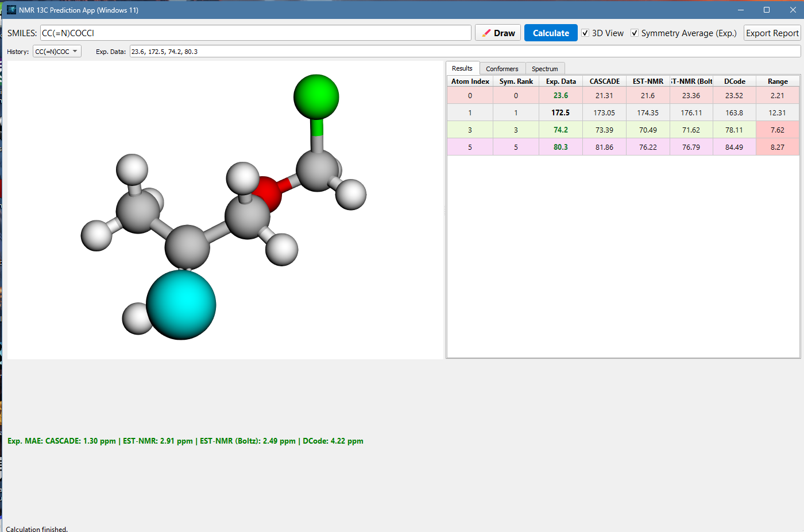Minimize the NMR Prediction App window

pos(741,10)
